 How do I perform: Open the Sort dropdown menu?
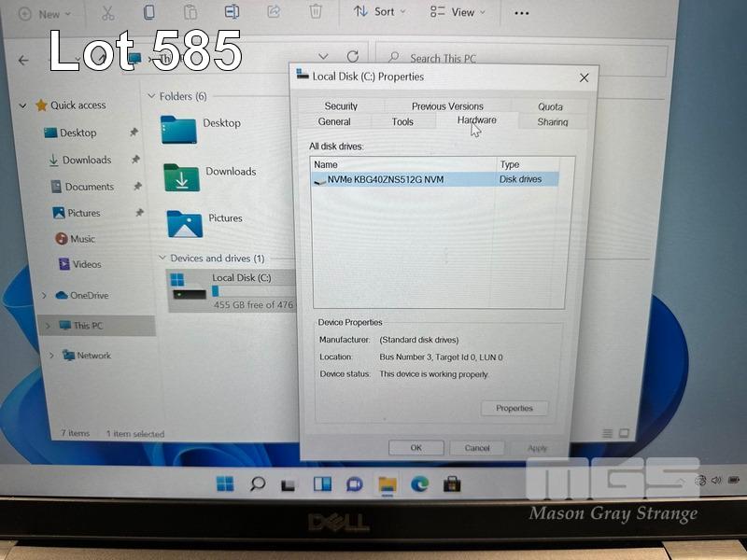point(379,12)
